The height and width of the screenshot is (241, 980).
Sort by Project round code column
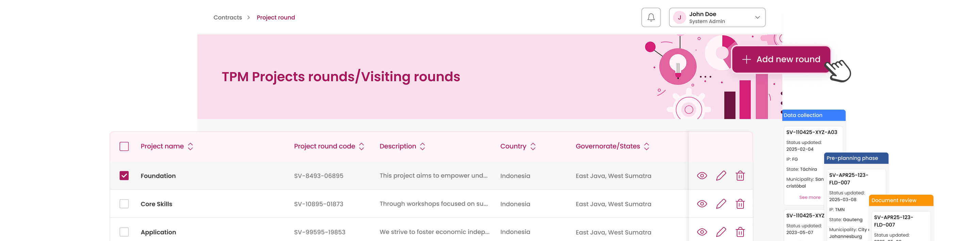coord(361,147)
